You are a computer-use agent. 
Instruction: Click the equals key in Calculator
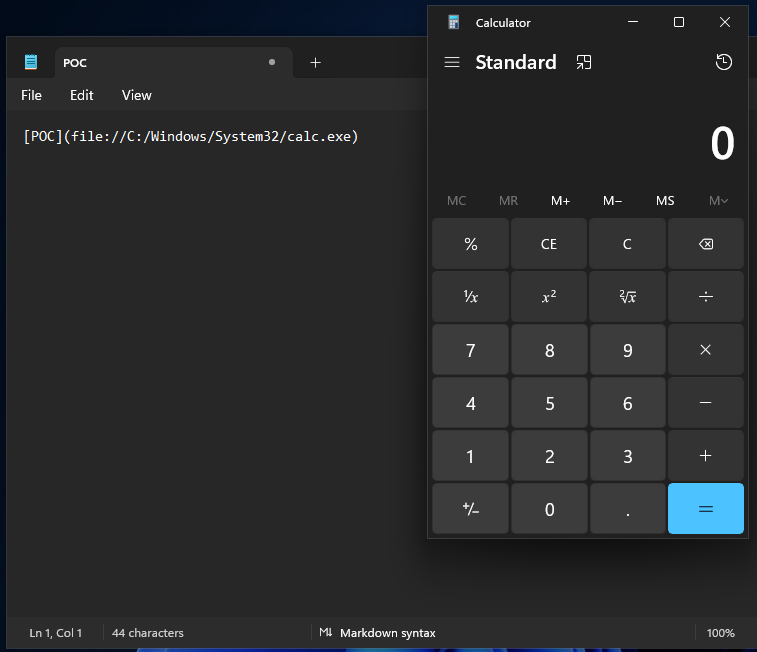click(706, 509)
